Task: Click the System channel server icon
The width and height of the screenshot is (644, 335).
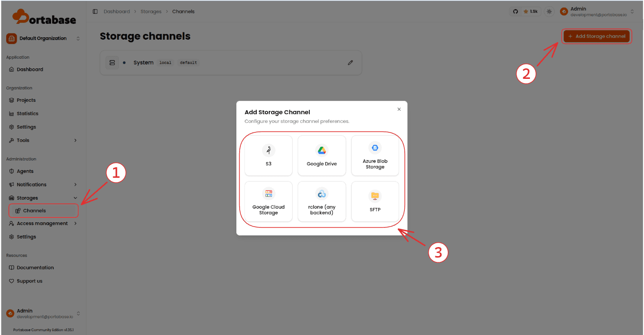Action: click(112, 63)
